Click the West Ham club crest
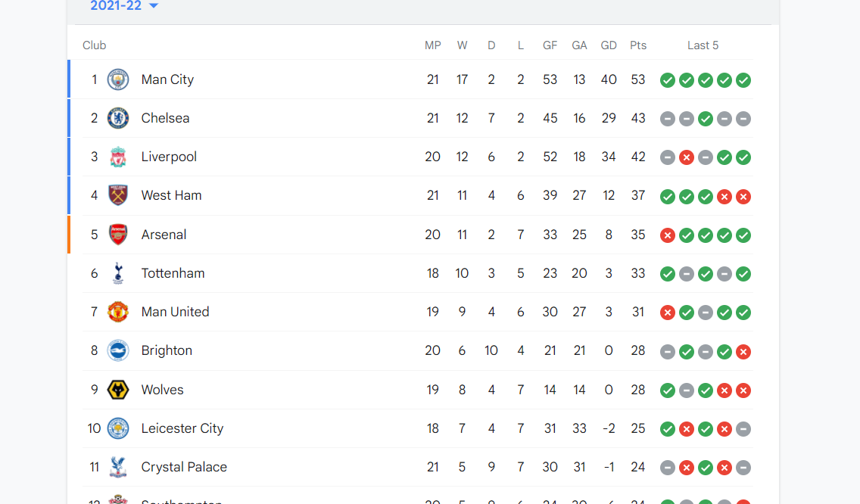The height and width of the screenshot is (504, 860). click(x=118, y=195)
